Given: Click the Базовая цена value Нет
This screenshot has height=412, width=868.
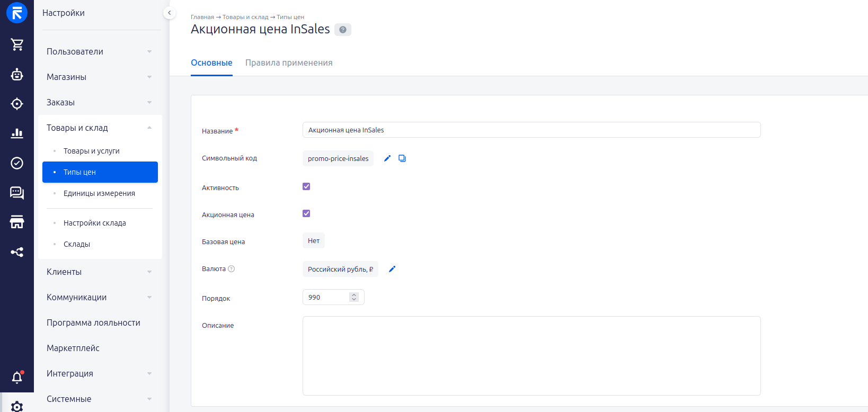Looking at the screenshot, I should [x=314, y=240].
